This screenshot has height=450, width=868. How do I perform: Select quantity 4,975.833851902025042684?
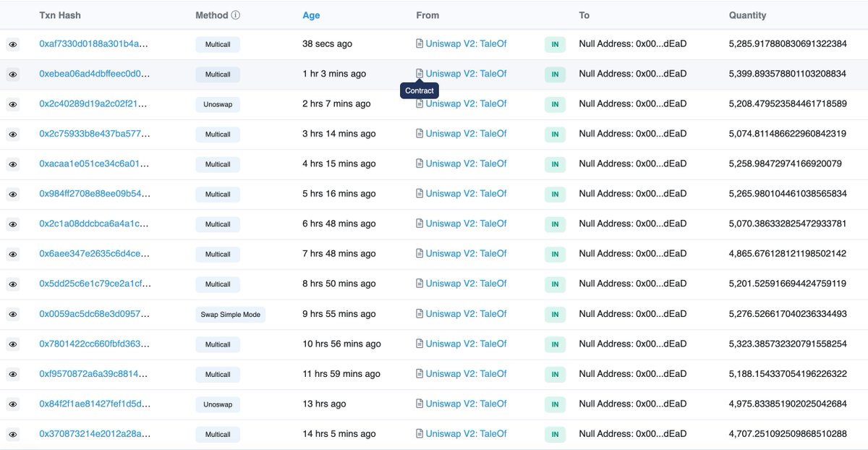click(x=788, y=404)
